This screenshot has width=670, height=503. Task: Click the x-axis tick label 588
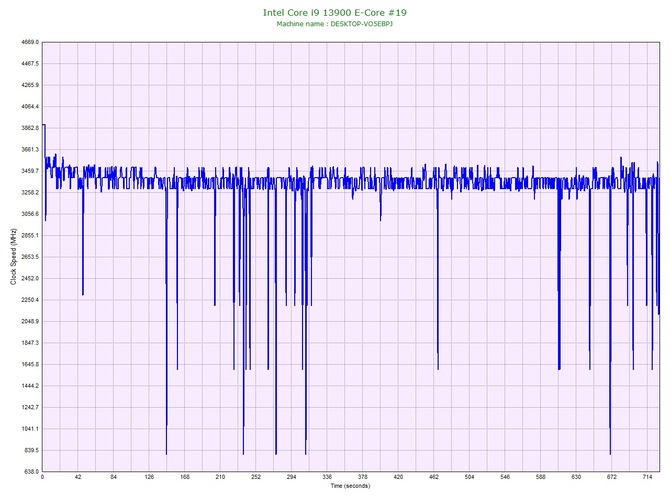click(x=541, y=477)
